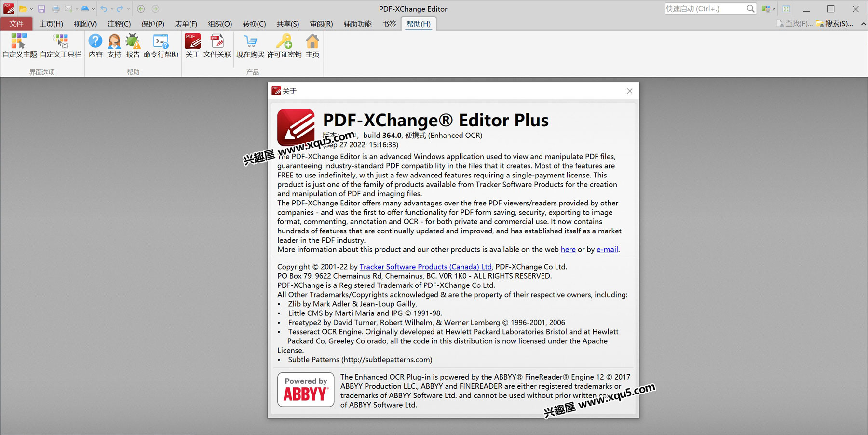Expand the UI options dropdown arrow

pyautogui.click(x=774, y=9)
